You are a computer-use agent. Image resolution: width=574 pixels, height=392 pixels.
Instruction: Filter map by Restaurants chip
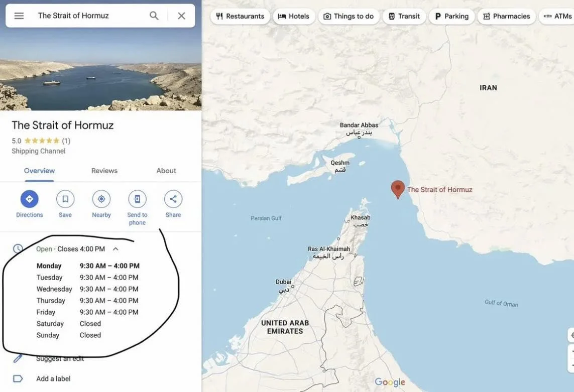(x=240, y=16)
